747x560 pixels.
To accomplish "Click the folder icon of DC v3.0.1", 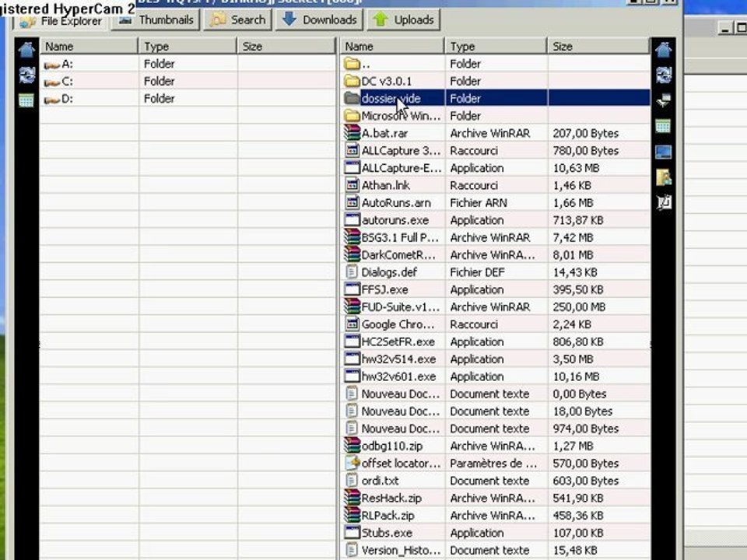I will coord(352,81).
